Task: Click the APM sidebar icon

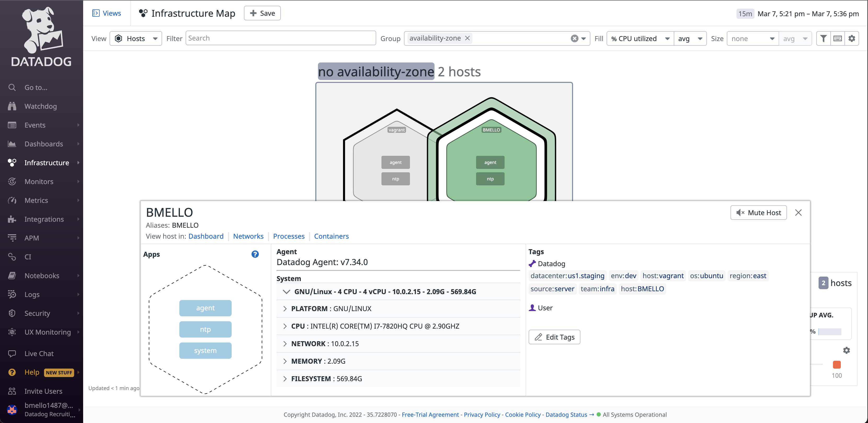Action: click(12, 238)
